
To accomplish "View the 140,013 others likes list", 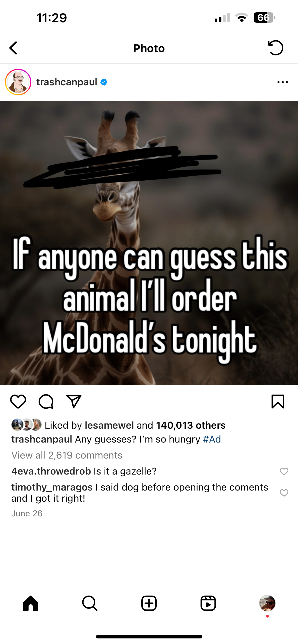I will click(x=191, y=425).
